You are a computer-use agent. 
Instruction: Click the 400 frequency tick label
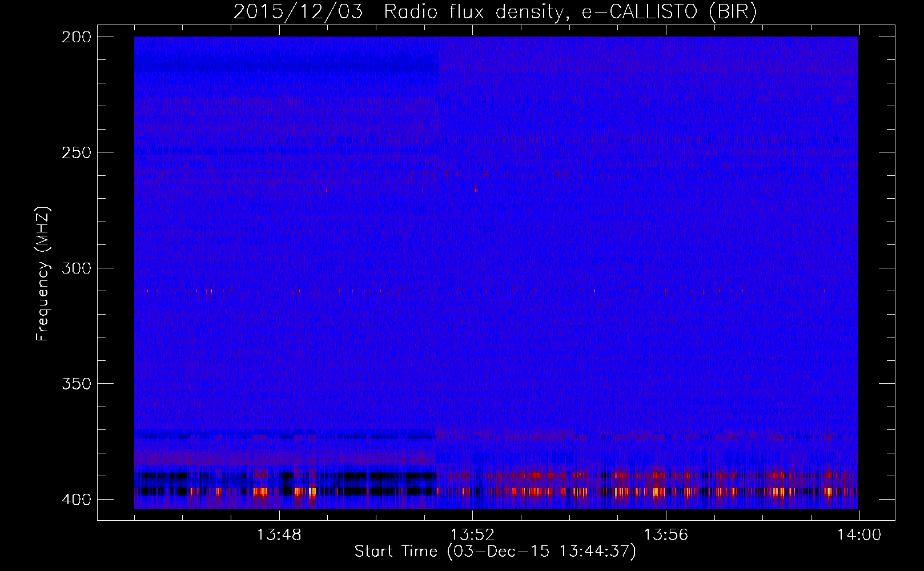coord(76,499)
